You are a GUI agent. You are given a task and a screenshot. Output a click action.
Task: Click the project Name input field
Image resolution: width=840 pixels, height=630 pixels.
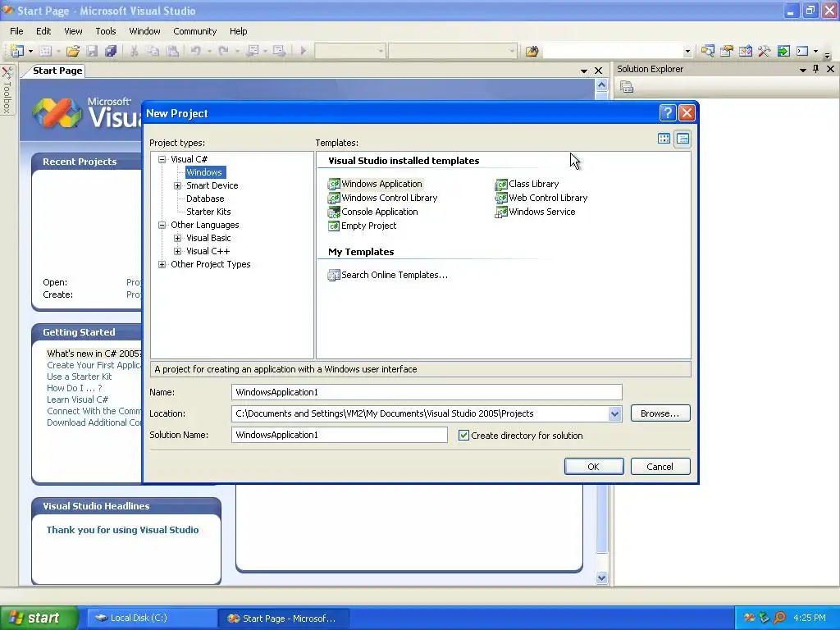click(427, 392)
